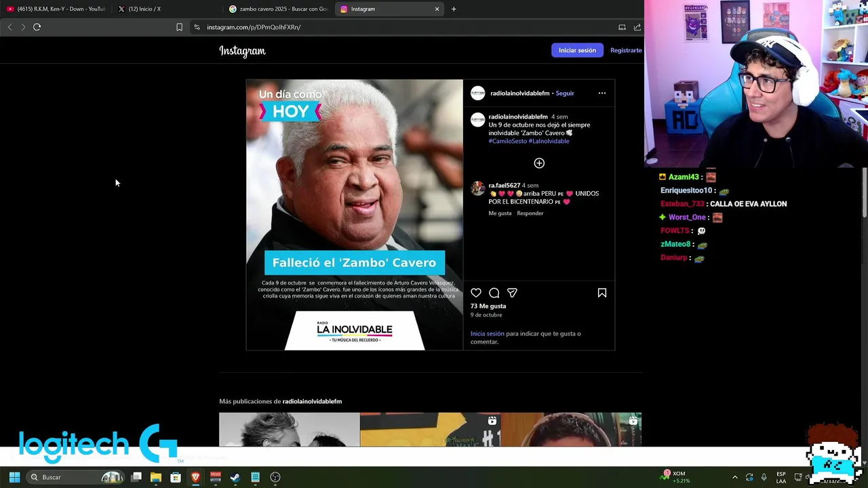Click the radiolainolvidablefm avatar in post header

tap(478, 93)
